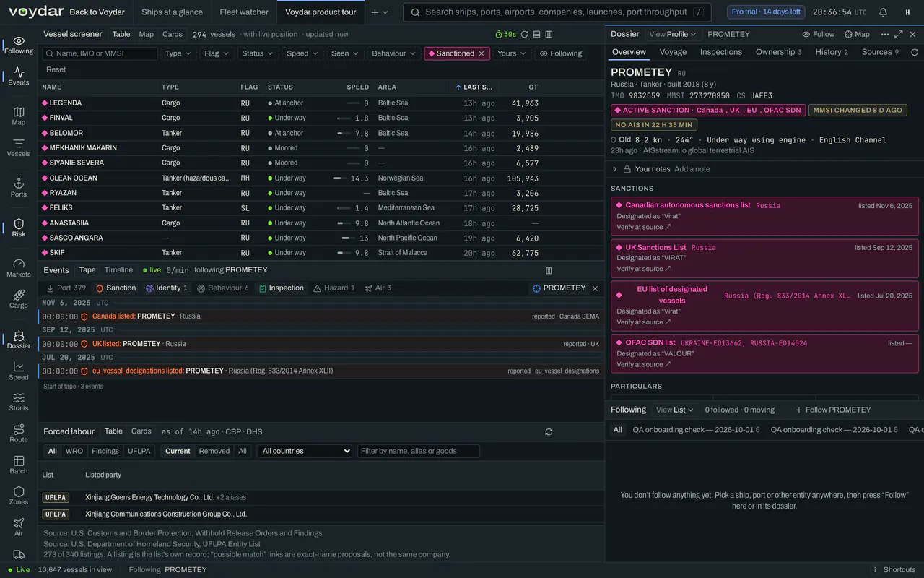Toggle the Sanction event filter
Screen dimensions: 924x578
tap(115, 288)
